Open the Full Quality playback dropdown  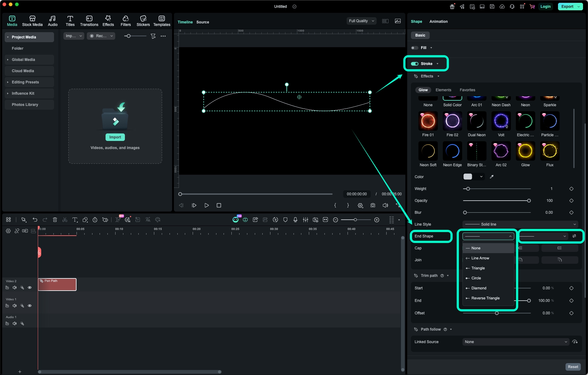click(x=361, y=21)
